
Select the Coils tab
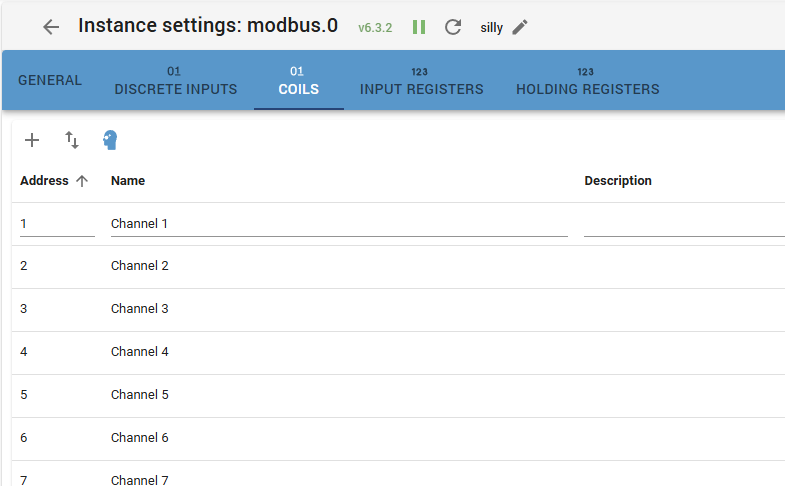298,81
